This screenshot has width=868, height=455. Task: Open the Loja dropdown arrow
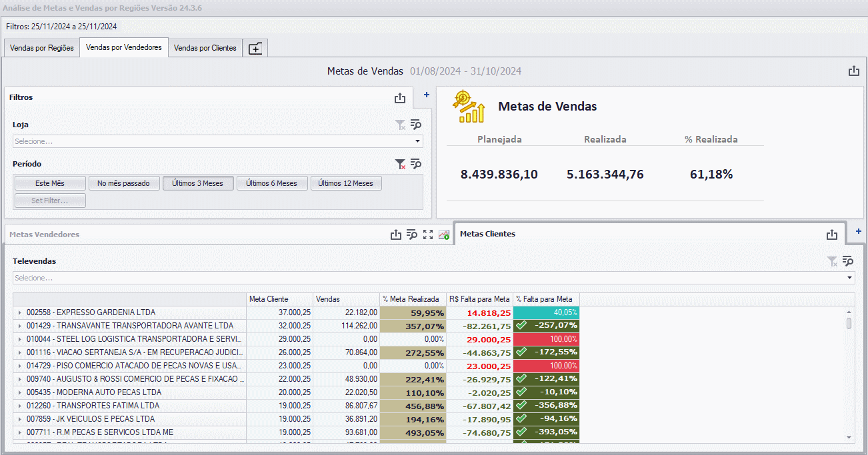click(418, 141)
